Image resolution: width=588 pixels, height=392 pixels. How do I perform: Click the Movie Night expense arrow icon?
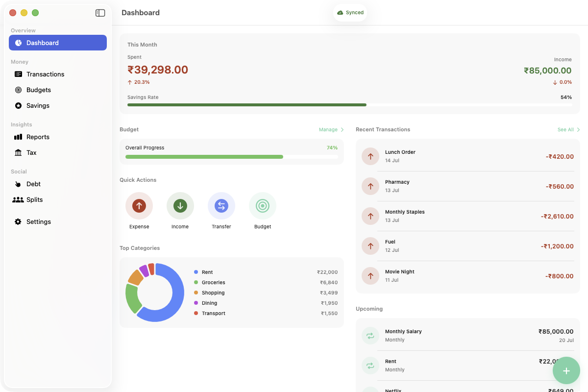pos(370,276)
